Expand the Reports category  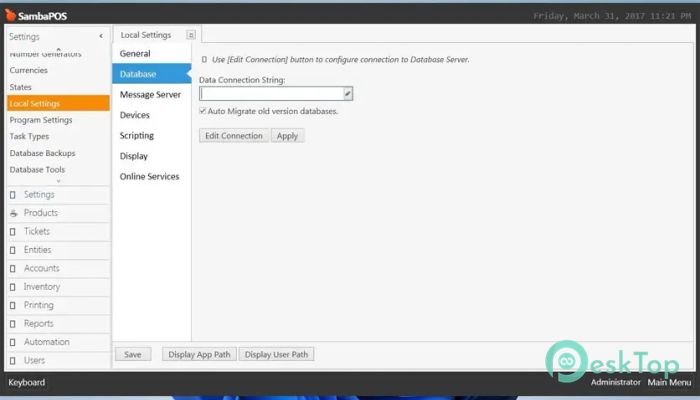pos(58,323)
